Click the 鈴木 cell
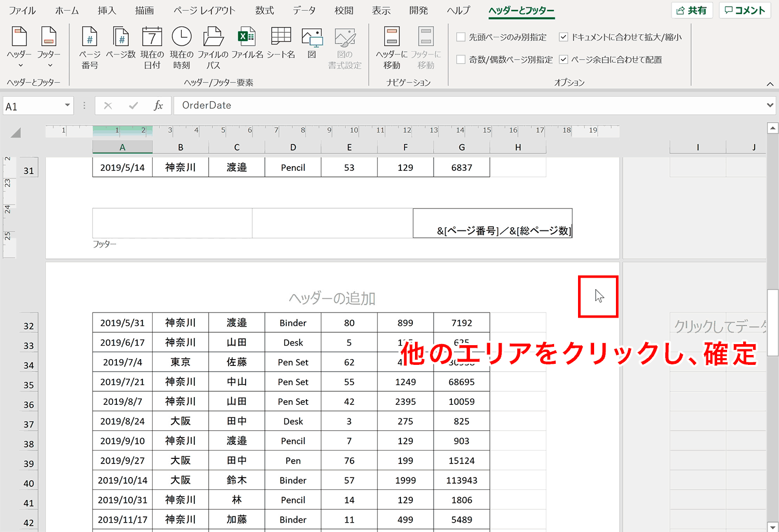The width and height of the screenshot is (779, 532). (237, 480)
